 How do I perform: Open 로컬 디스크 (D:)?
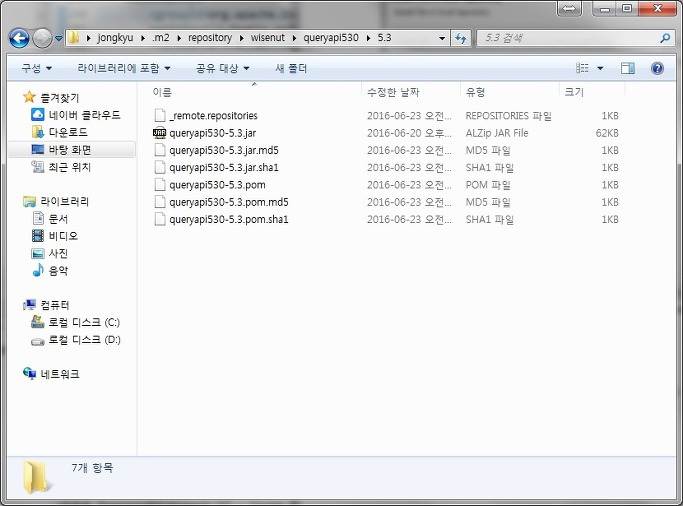(84, 340)
